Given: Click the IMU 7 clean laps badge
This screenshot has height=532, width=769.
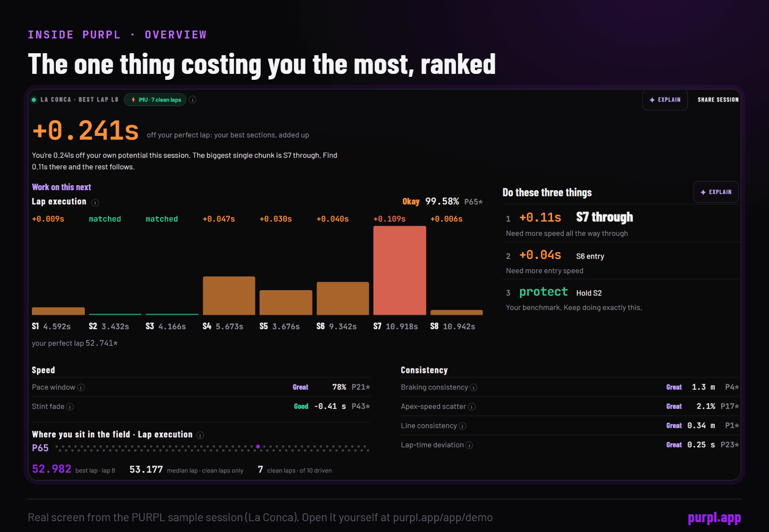Looking at the screenshot, I should coord(155,100).
